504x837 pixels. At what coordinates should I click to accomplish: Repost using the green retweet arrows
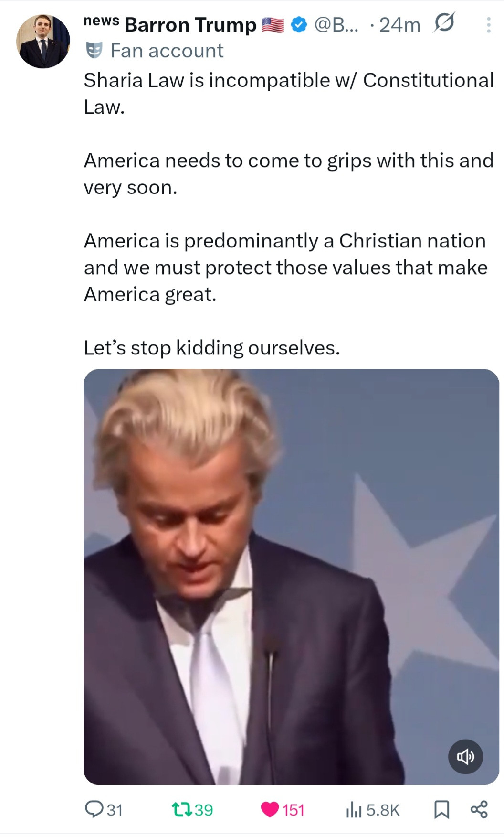[181, 809]
